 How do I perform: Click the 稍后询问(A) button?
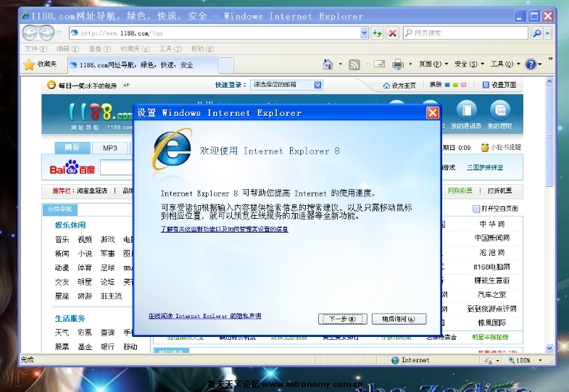coord(399,319)
